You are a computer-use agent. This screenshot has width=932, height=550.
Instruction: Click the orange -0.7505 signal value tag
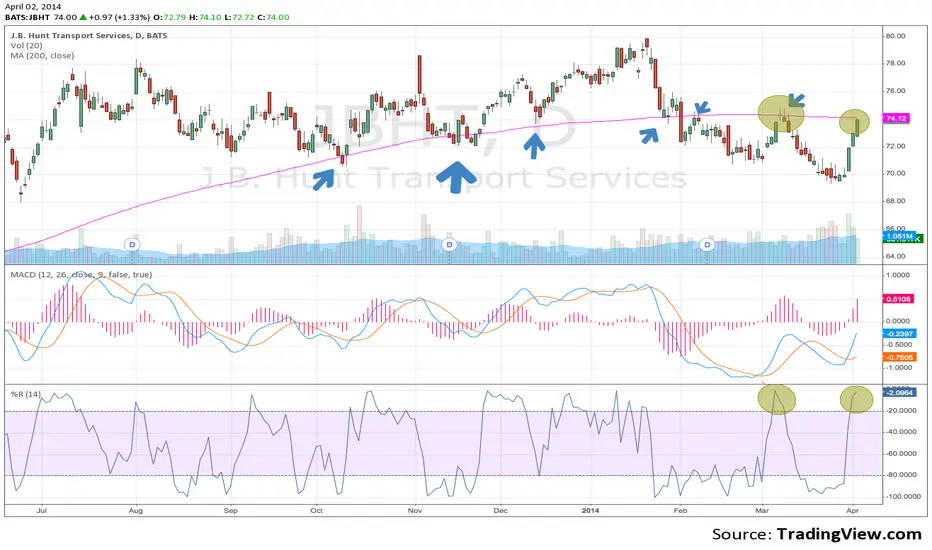click(899, 357)
